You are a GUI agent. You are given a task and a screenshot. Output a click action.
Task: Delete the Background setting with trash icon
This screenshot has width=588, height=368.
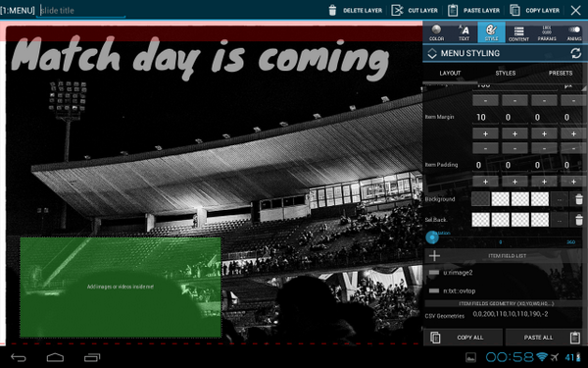[x=578, y=199]
